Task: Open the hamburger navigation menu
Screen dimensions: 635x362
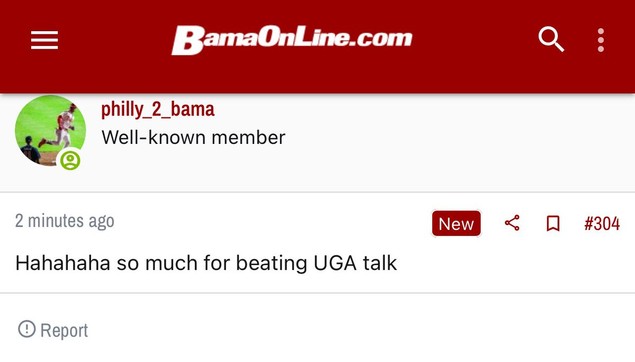Action: 45,40
